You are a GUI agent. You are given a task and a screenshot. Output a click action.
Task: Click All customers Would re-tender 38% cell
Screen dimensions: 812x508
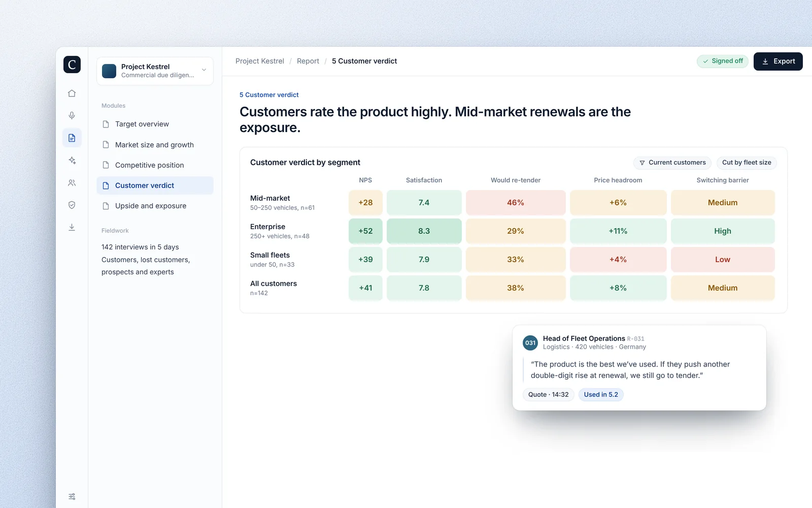click(516, 288)
